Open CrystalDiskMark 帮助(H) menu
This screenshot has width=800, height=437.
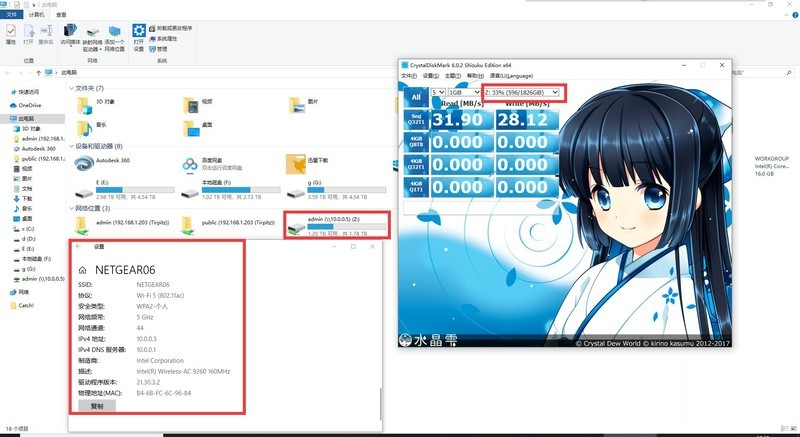(x=474, y=75)
